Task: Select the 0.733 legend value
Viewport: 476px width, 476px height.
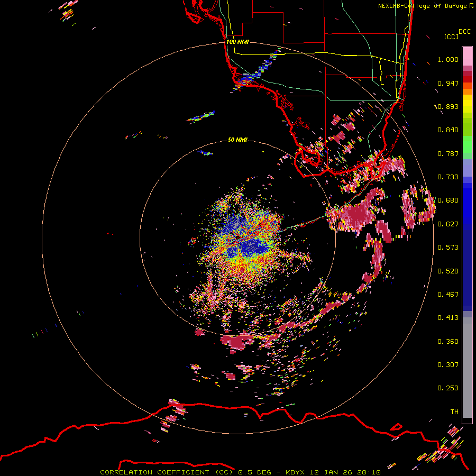Action: (x=448, y=177)
